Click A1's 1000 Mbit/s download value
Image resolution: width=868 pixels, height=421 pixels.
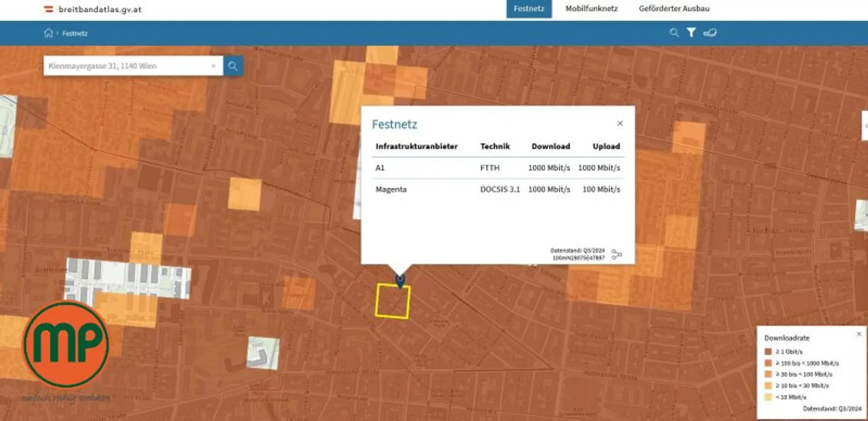(x=549, y=168)
